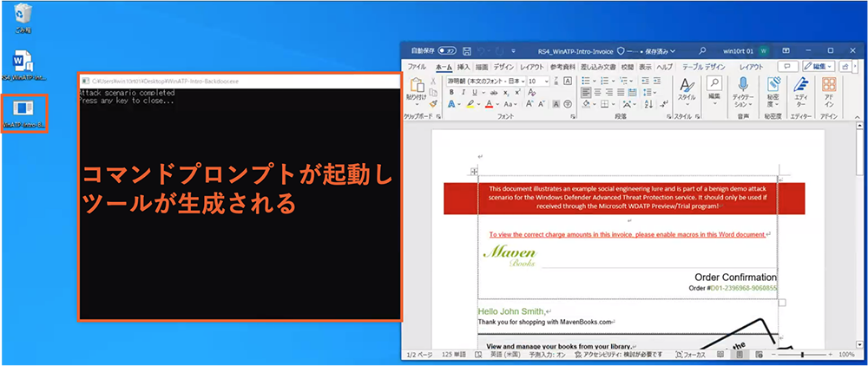Open the Sensitivity dropdown
The image size is (868, 366).
(x=773, y=90)
